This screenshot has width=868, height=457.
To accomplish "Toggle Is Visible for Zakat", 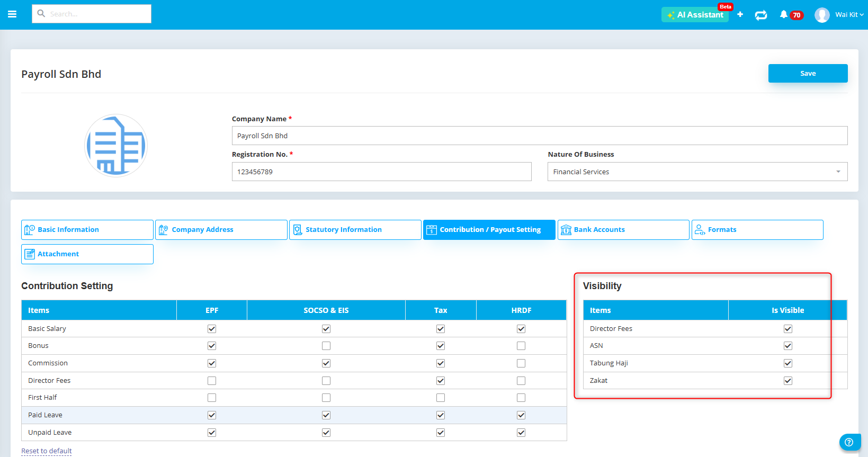I will click(788, 381).
